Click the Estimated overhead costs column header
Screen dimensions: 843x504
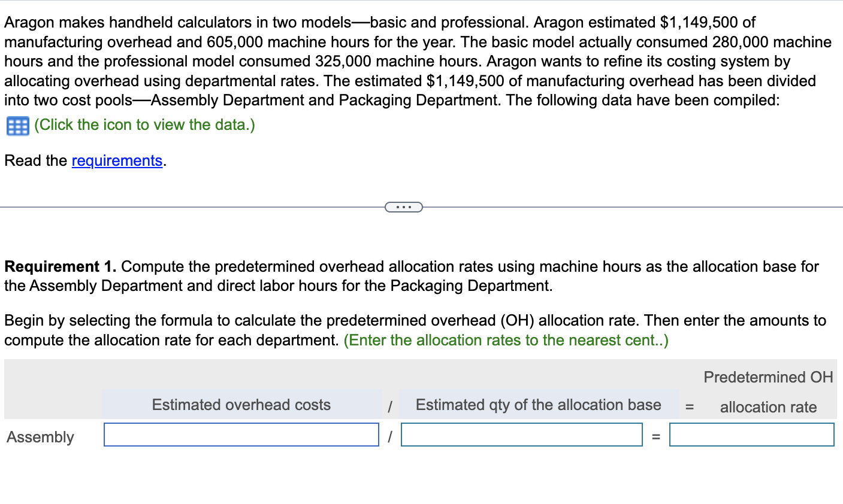coord(241,405)
